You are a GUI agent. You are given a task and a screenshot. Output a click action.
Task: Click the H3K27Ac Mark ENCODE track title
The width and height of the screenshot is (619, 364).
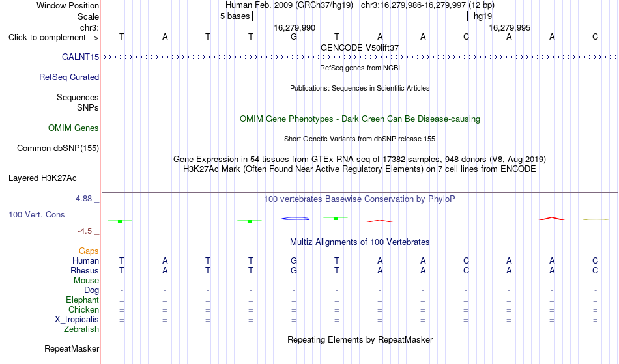click(360, 169)
